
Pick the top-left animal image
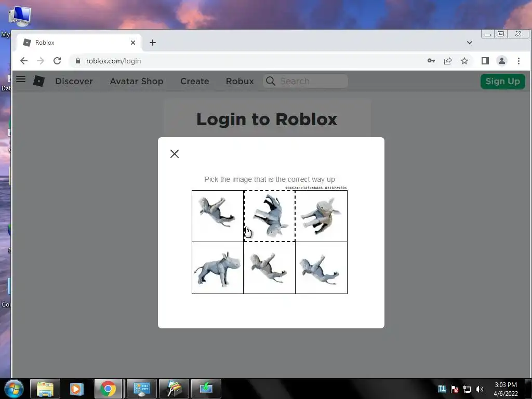pos(218,216)
